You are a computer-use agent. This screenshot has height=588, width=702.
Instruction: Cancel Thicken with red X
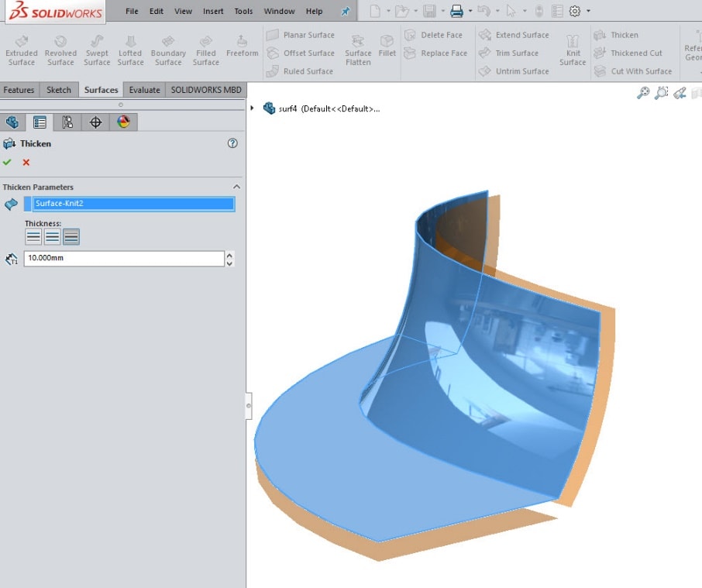[x=26, y=162]
